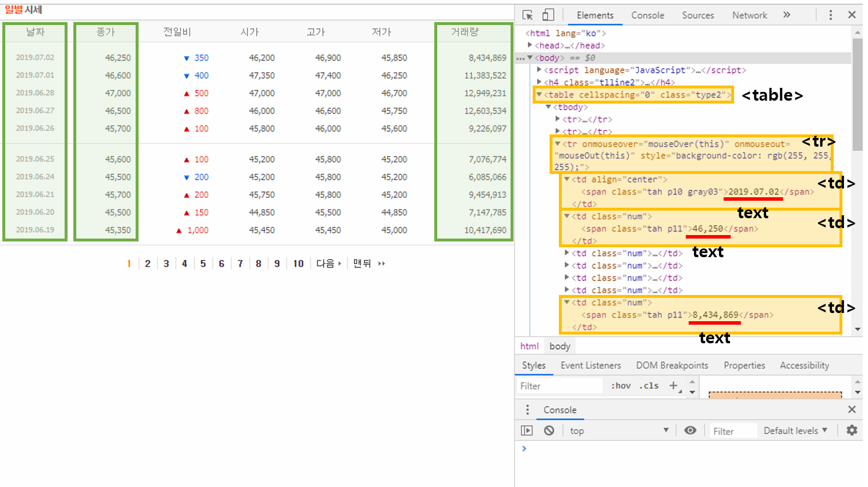868x487 pixels.
Task: Switch to the Elements tab
Action: [x=595, y=15]
